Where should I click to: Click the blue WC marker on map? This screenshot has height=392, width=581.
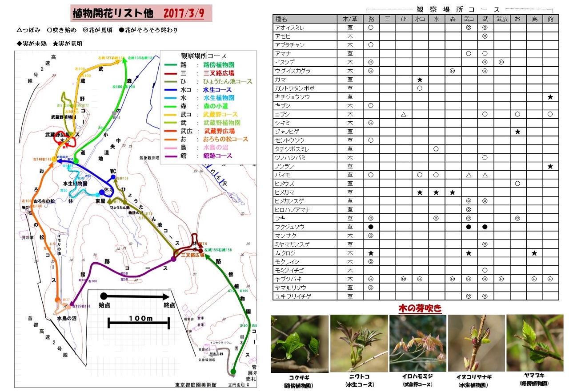pos(113,177)
